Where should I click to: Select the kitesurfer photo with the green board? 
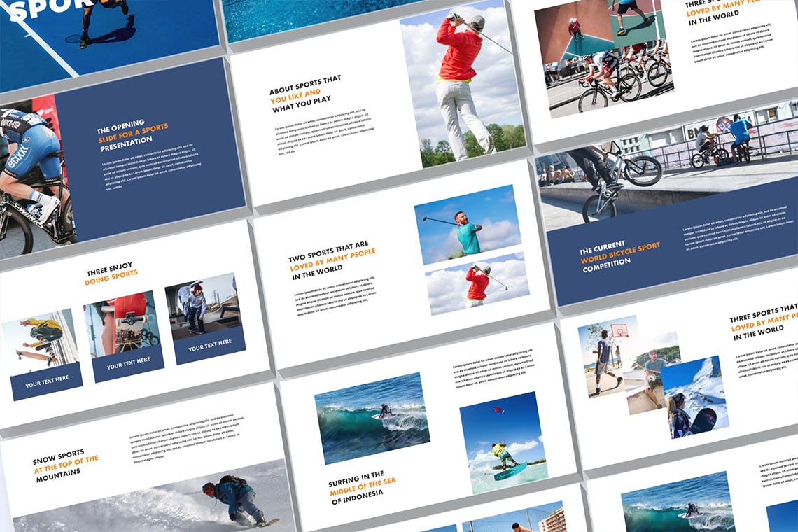click(503, 443)
